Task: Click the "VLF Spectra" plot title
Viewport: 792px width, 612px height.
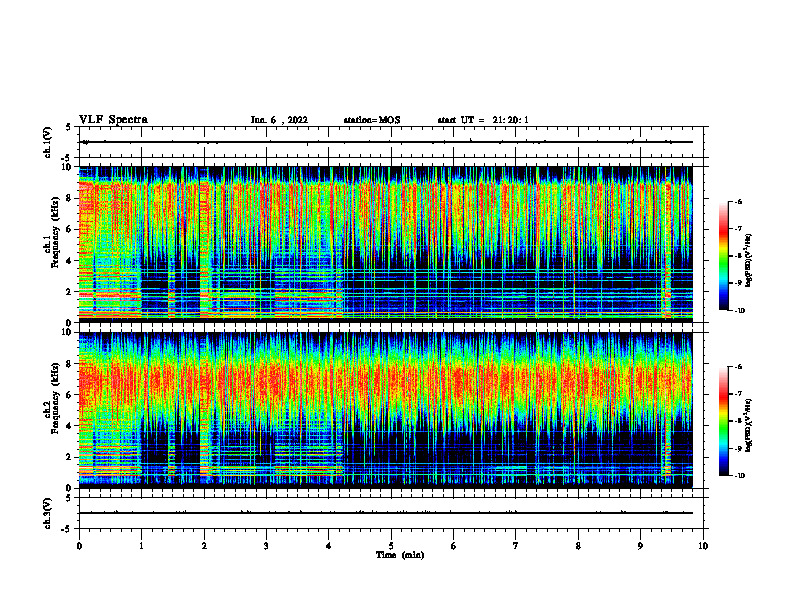Action: tap(113, 119)
